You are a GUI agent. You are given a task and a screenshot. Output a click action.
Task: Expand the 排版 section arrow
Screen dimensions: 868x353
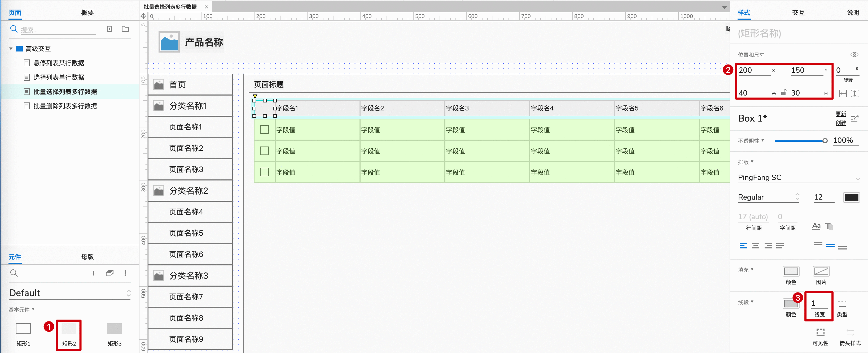tap(752, 162)
